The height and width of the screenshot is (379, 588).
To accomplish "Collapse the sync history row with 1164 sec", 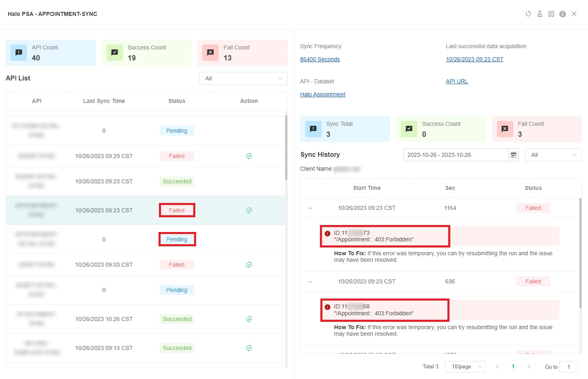I will (x=310, y=208).
